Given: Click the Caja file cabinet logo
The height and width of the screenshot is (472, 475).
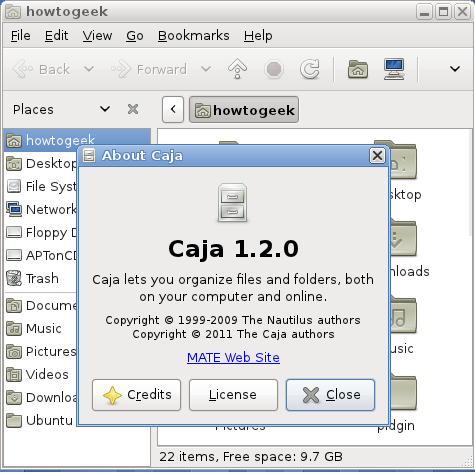Looking at the screenshot, I should 233,202.
